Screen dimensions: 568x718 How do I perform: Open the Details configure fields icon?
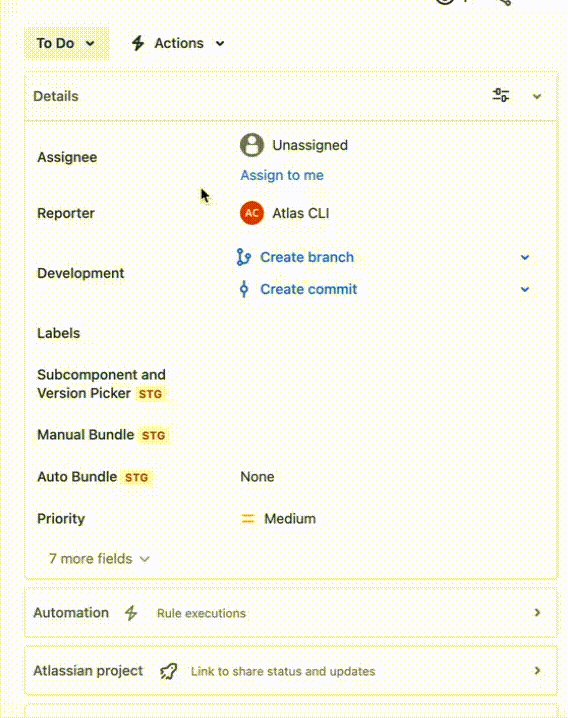501,95
